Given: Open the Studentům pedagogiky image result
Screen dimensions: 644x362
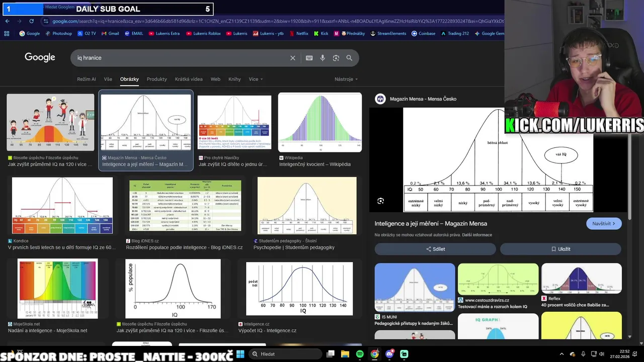Looking at the screenshot, I should (x=307, y=206).
